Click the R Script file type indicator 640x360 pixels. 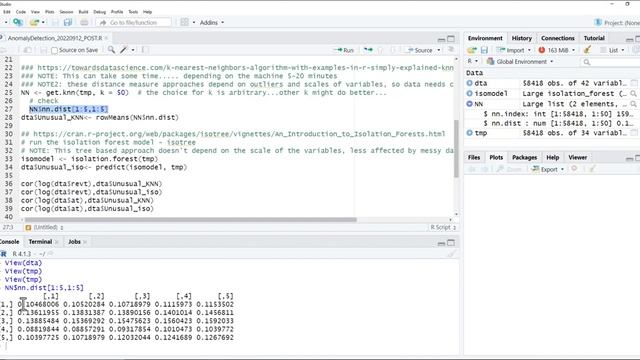point(442,227)
